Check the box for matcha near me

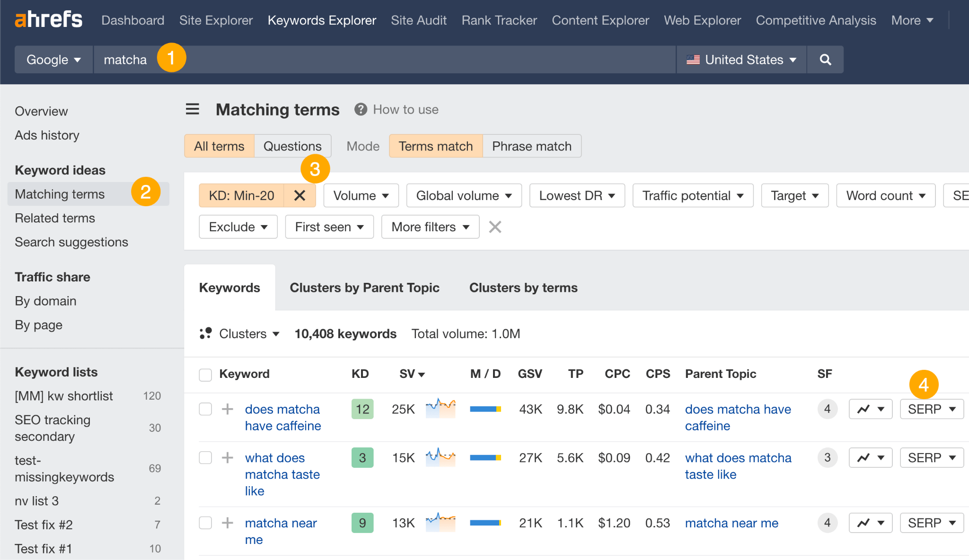[x=205, y=523]
